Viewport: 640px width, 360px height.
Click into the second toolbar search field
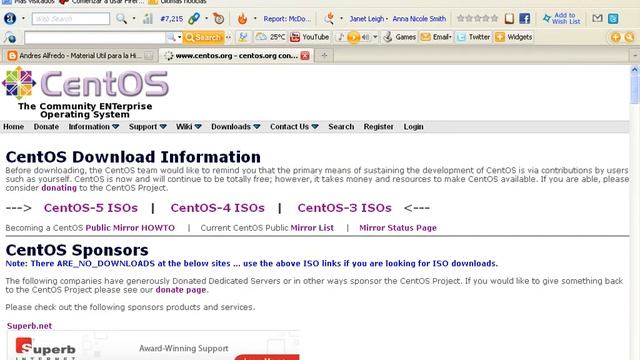pos(95,38)
